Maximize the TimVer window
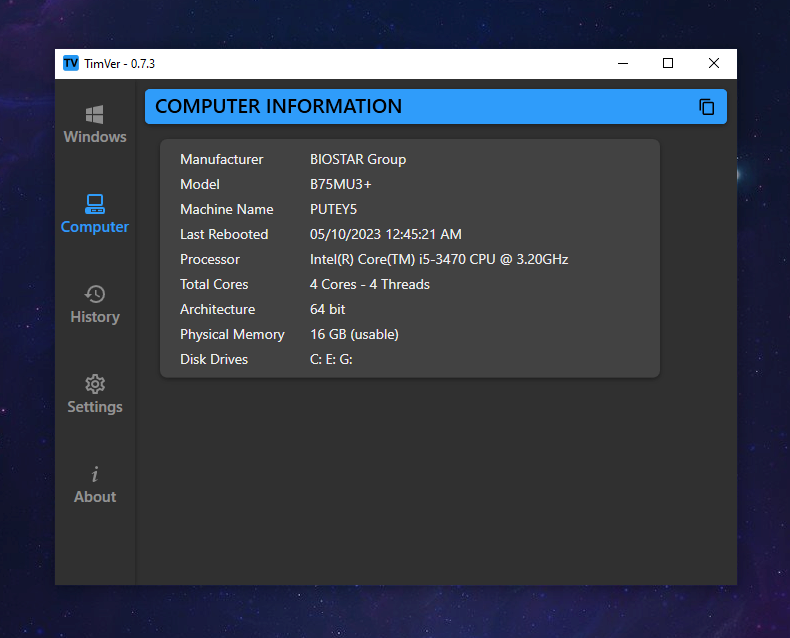Screen dimensions: 790x638 668,63
